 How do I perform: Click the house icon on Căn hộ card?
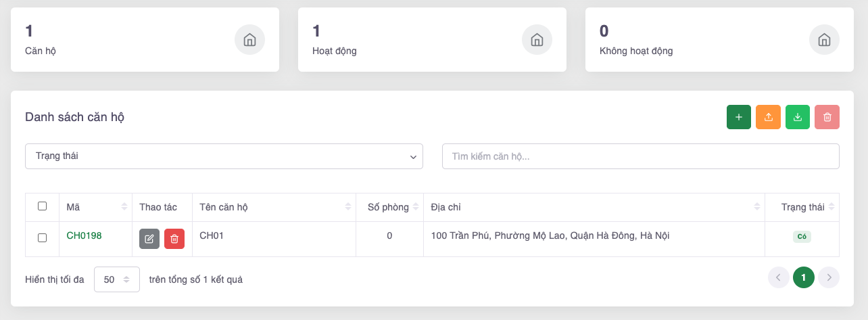point(249,40)
